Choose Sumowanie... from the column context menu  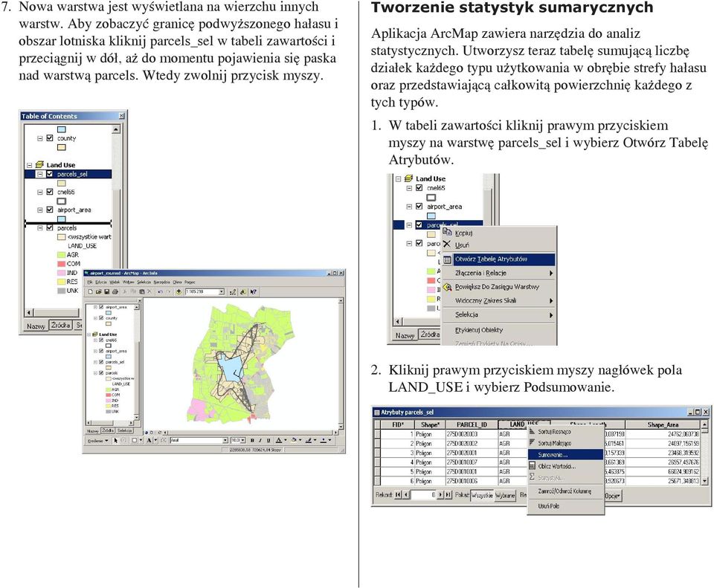[x=565, y=455]
